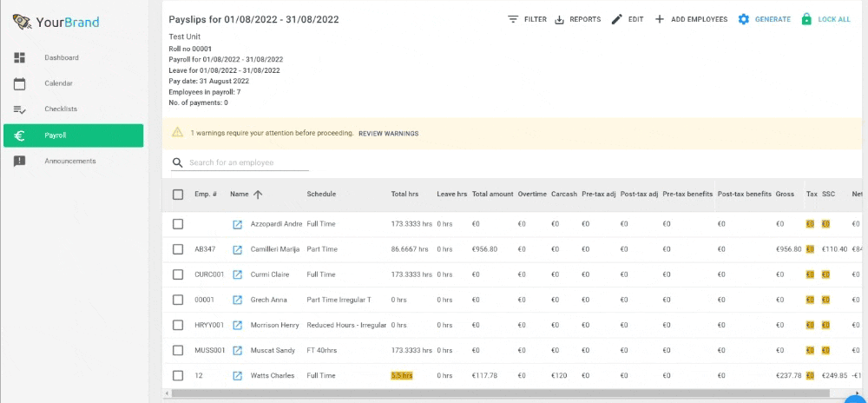Open Azzopardi Andre's payslip link icon
This screenshot has height=403, width=868.
tap(237, 224)
